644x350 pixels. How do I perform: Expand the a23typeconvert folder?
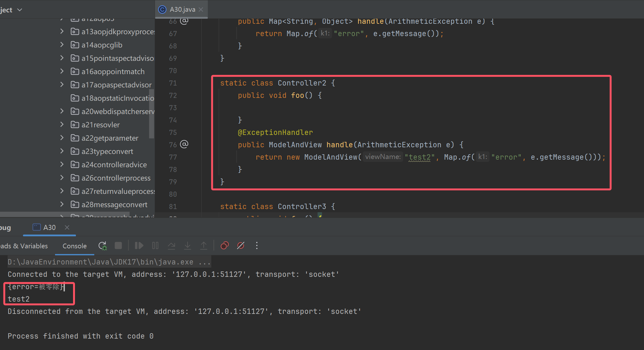click(62, 151)
